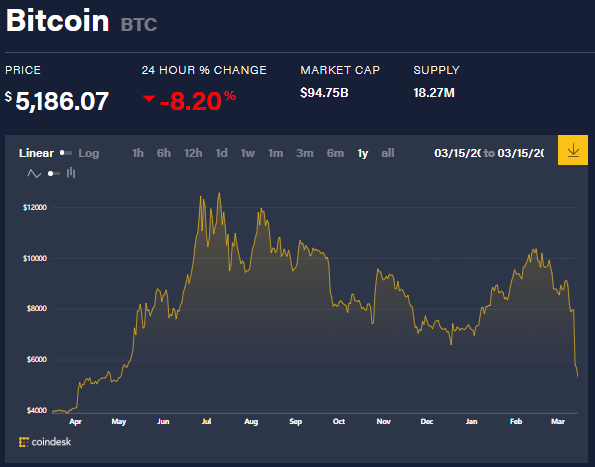
Task: Click the 24 HOUR % CHANGE label
Action: click(x=204, y=70)
